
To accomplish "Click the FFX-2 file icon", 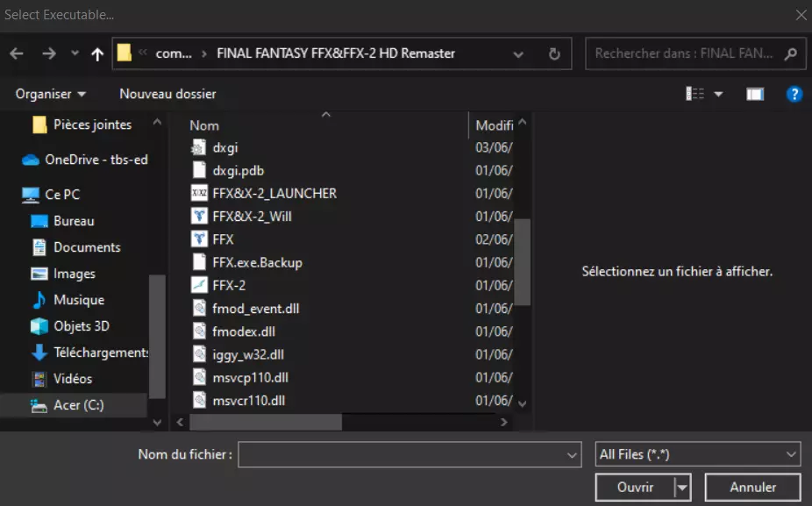I will [199, 285].
